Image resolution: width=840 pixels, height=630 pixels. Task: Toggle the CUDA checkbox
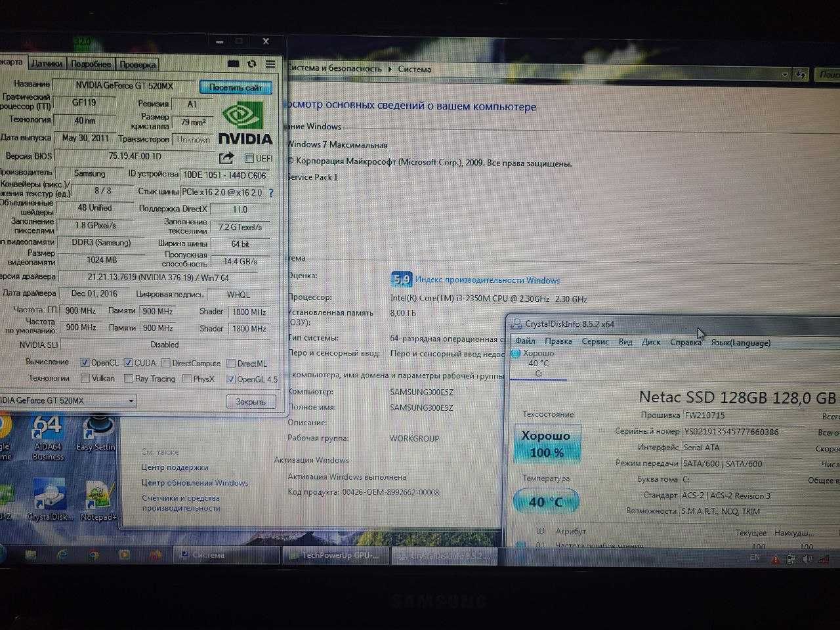[x=128, y=362]
